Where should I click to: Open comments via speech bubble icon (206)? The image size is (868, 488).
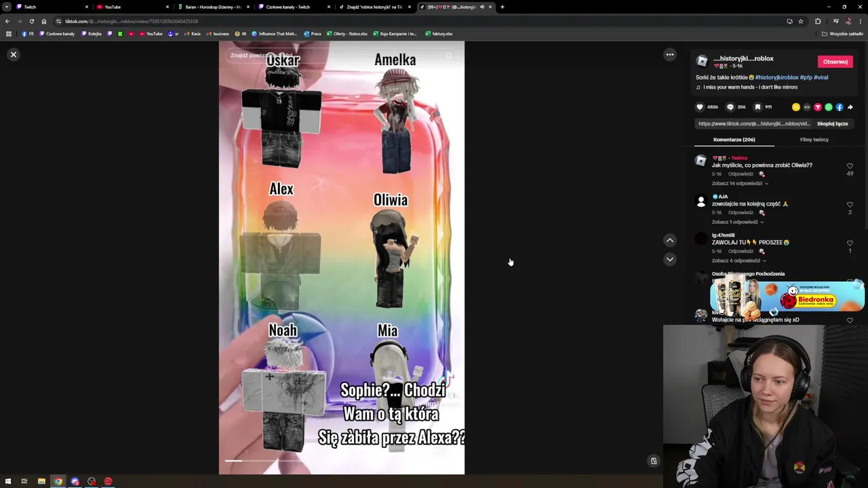click(x=730, y=107)
